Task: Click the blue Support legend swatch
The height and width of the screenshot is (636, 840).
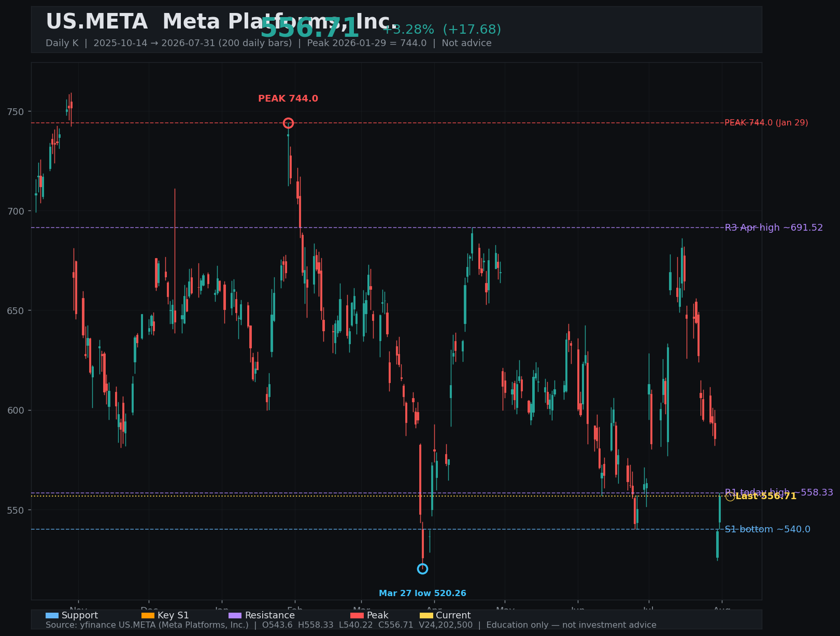Action: (52, 615)
